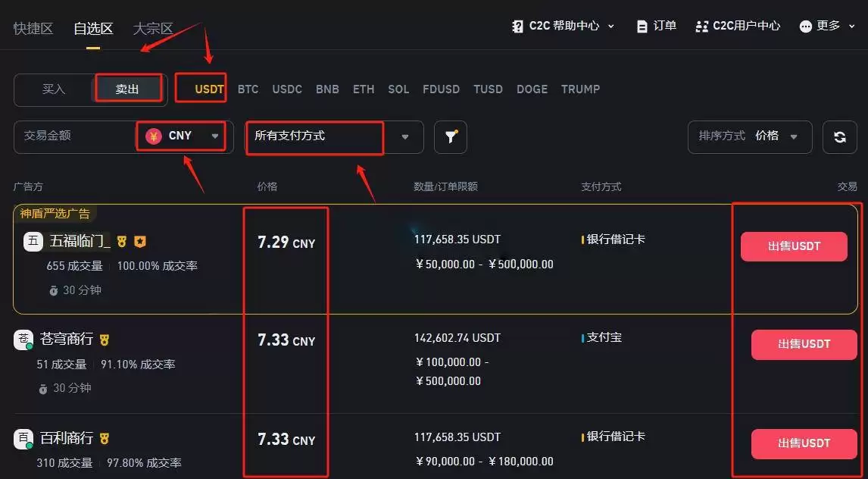The height and width of the screenshot is (479, 868).
Task: Open the C2C用户中心 user center icon
Action: coord(701,25)
